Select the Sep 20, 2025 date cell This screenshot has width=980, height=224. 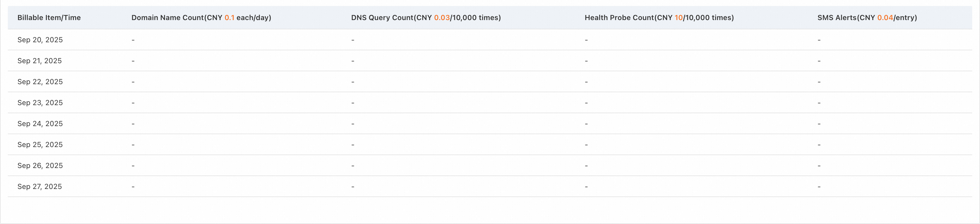coord(40,40)
